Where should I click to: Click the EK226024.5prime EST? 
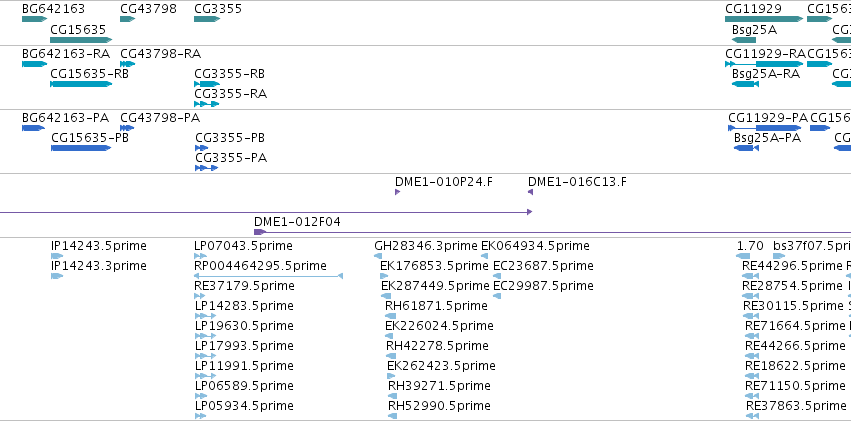(x=389, y=336)
